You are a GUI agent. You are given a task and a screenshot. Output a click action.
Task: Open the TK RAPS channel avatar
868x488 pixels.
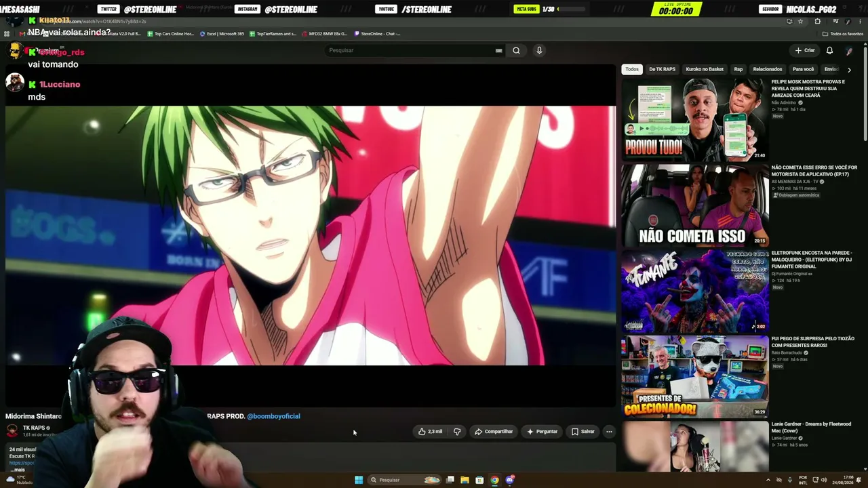click(12, 430)
